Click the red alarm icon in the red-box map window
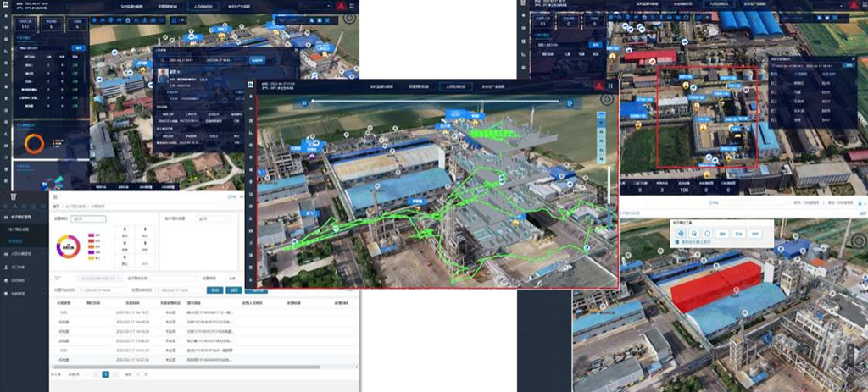 tap(853, 5)
